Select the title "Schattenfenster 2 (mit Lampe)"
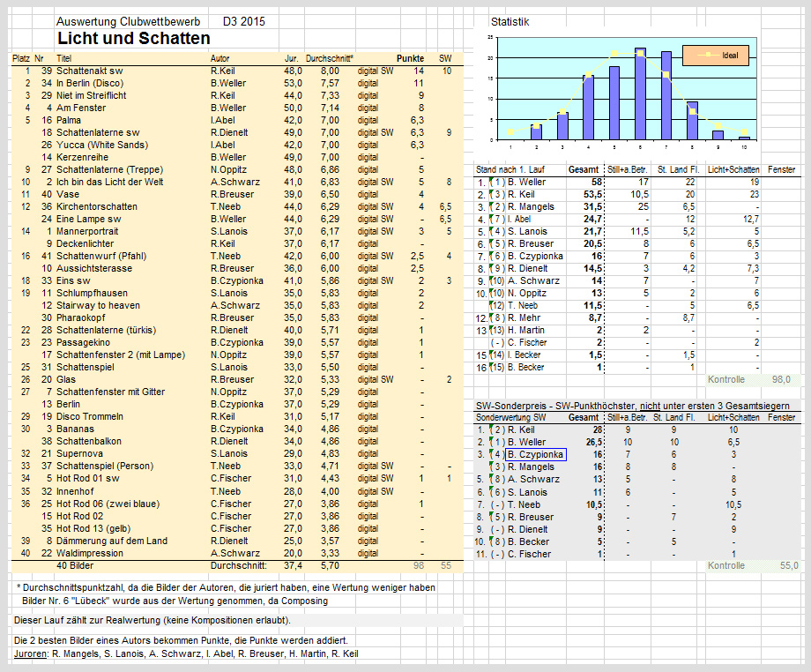This screenshot has width=811, height=672. tap(121, 355)
